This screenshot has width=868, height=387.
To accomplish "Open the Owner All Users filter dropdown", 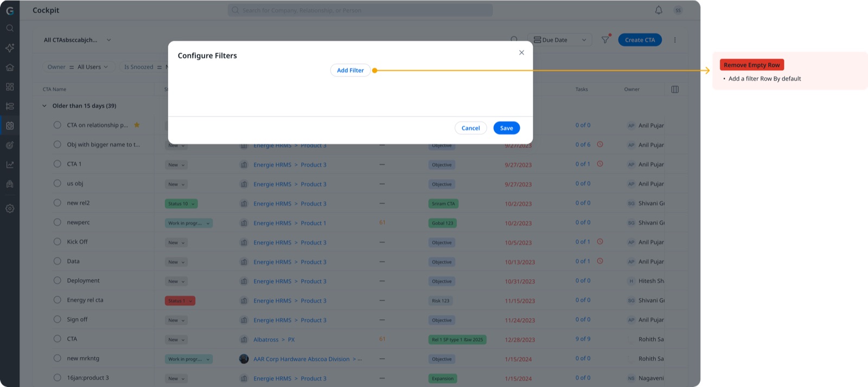I will (x=79, y=67).
